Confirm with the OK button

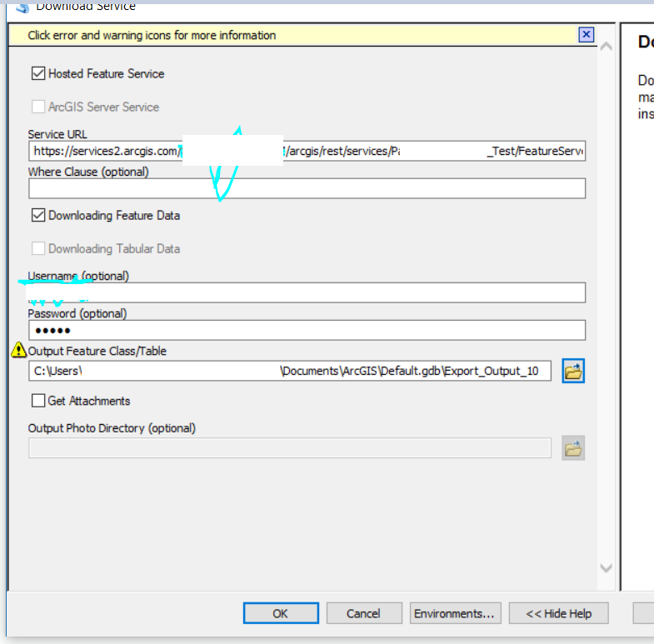(281, 613)
